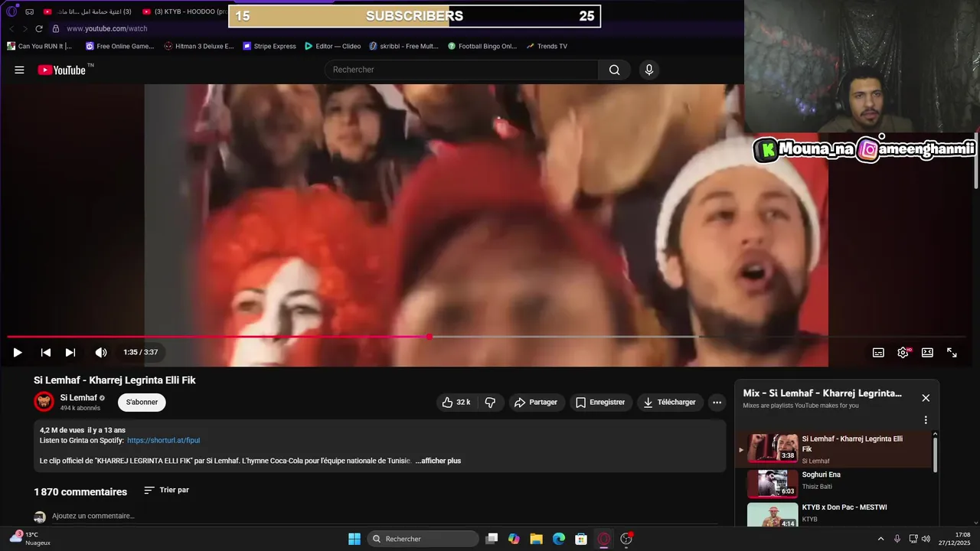The image size is (980, 551).
Task: Open the skribbl bookmark
Action: coord(403,46)
